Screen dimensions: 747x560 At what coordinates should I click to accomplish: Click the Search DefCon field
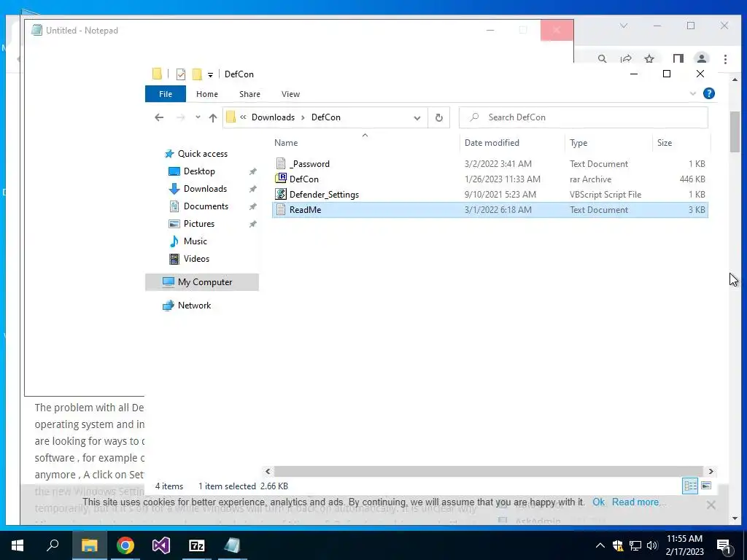pyautogui.click(x=583, y=117)
